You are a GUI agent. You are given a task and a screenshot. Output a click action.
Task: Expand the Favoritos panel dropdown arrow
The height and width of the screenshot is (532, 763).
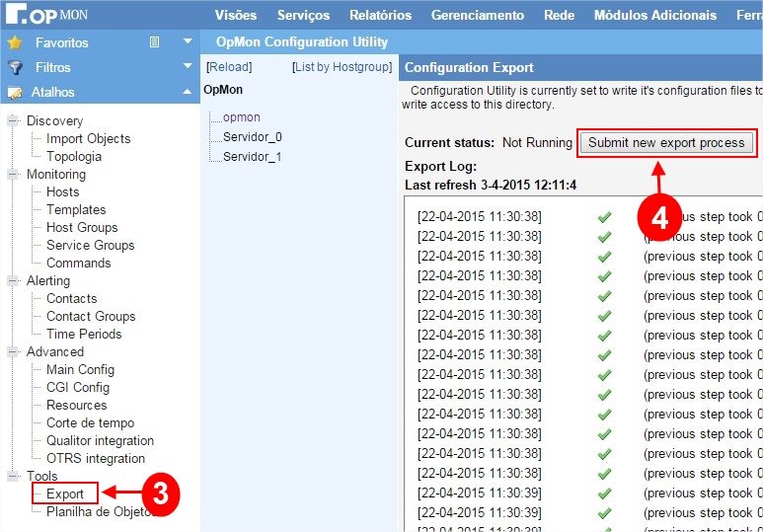(x=188, y=42)
